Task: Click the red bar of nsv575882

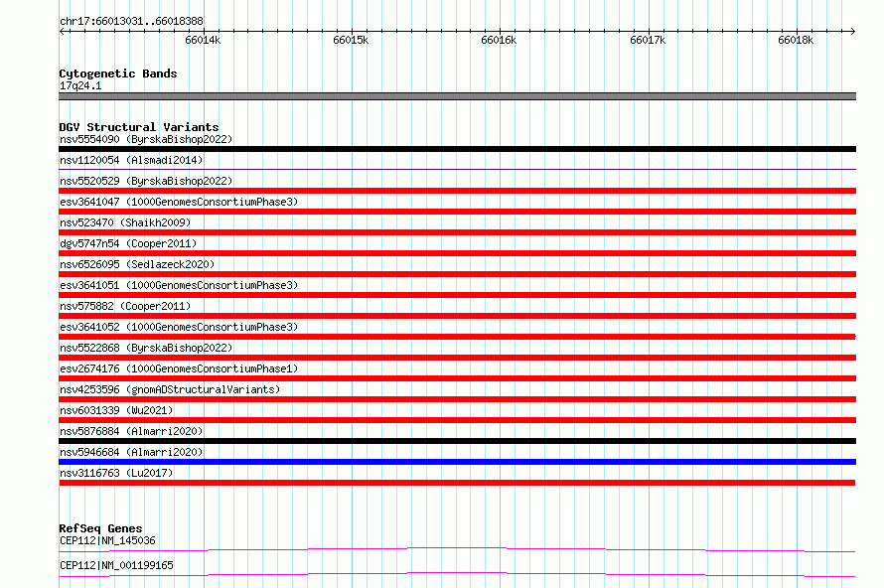Action: coord(457,316)
